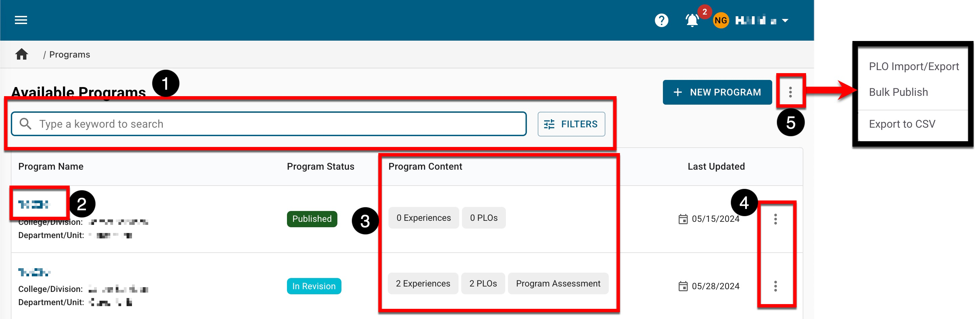The width and height of the screenshot is (980, 319).
Task: Choose Bulk Publish menu option
Action: (898, 92)
